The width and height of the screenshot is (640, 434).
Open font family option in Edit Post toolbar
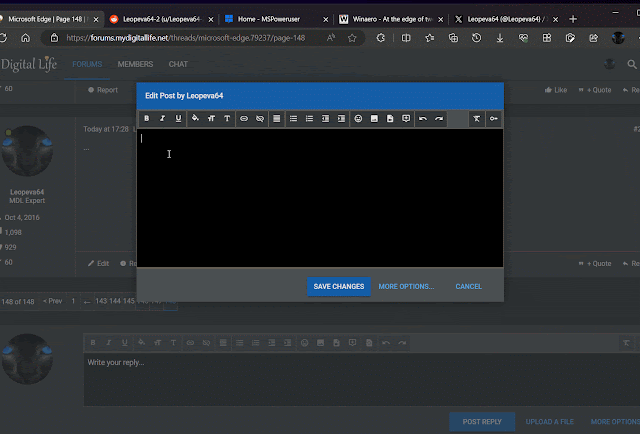point(227,118)
